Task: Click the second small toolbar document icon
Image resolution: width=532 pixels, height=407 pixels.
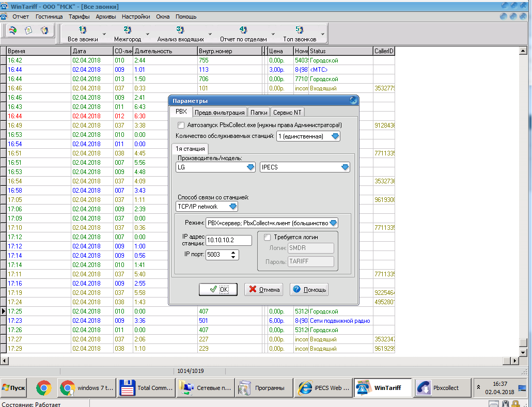Action: click(28, 30)
